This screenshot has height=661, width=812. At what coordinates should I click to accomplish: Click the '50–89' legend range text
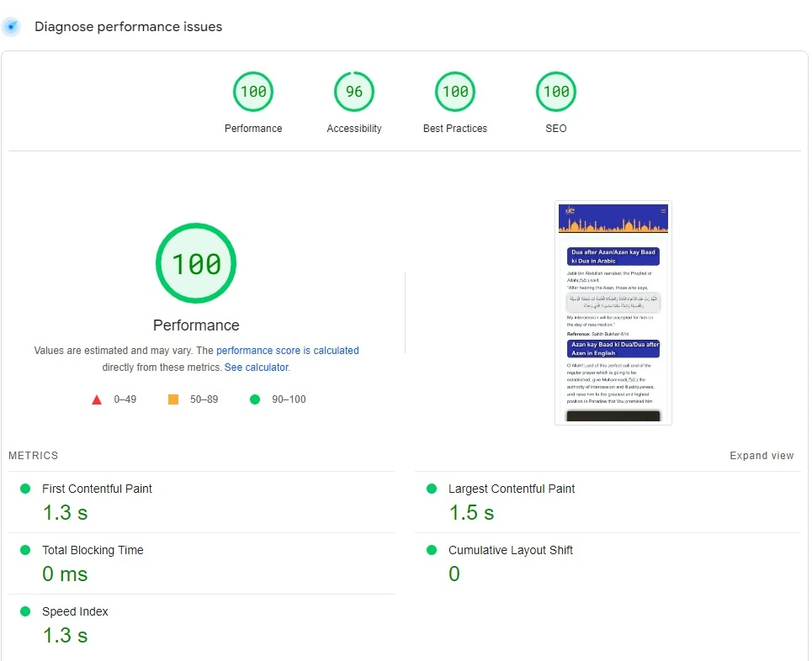click(204, 399)
